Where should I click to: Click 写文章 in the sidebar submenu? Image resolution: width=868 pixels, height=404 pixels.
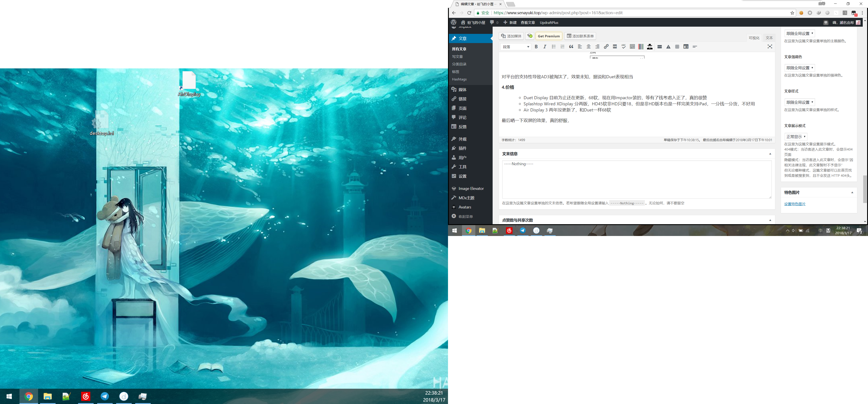point(457,57)
